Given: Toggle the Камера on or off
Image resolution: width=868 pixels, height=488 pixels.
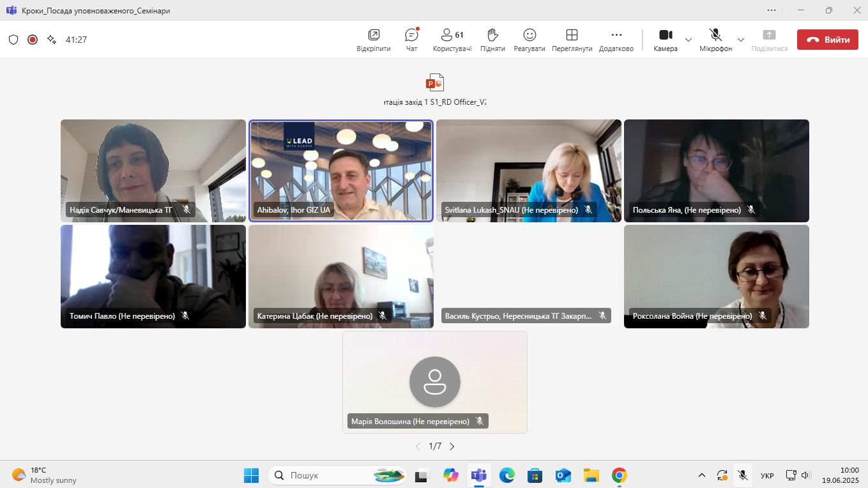Looking at the screenshot, I should [x=666, y=40].
